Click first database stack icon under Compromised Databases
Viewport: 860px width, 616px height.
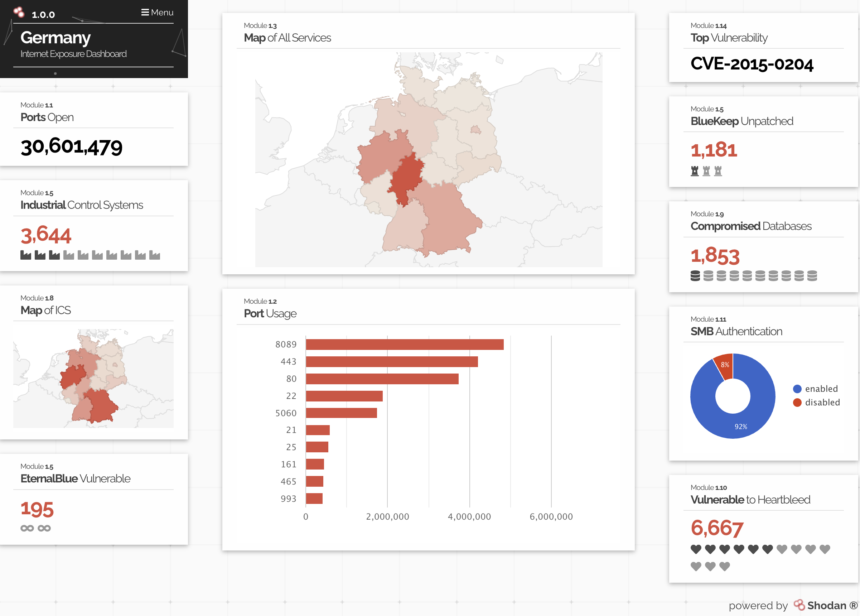[695, 276]
